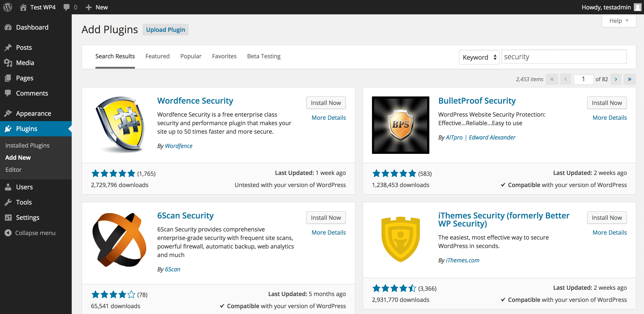The height and width of the screenshot is (314, 644).
Task: Switch to the Beta Testing tab
Action: (x=264, y=56)
